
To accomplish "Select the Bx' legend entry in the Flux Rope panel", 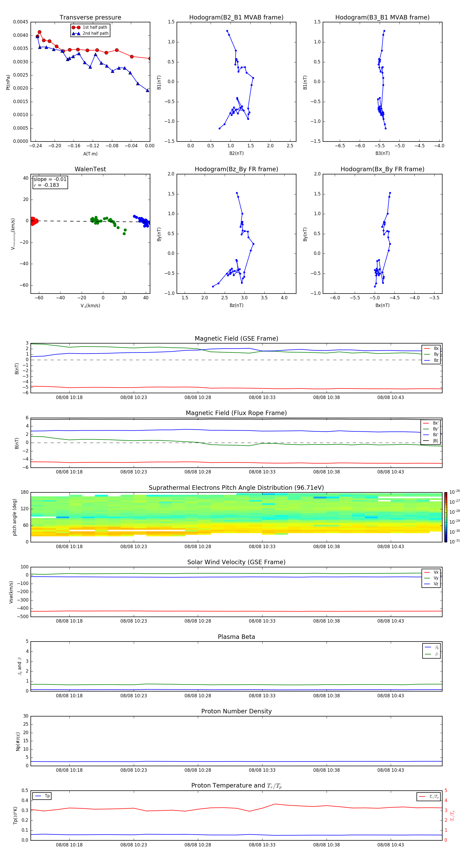I will [431, 423].
